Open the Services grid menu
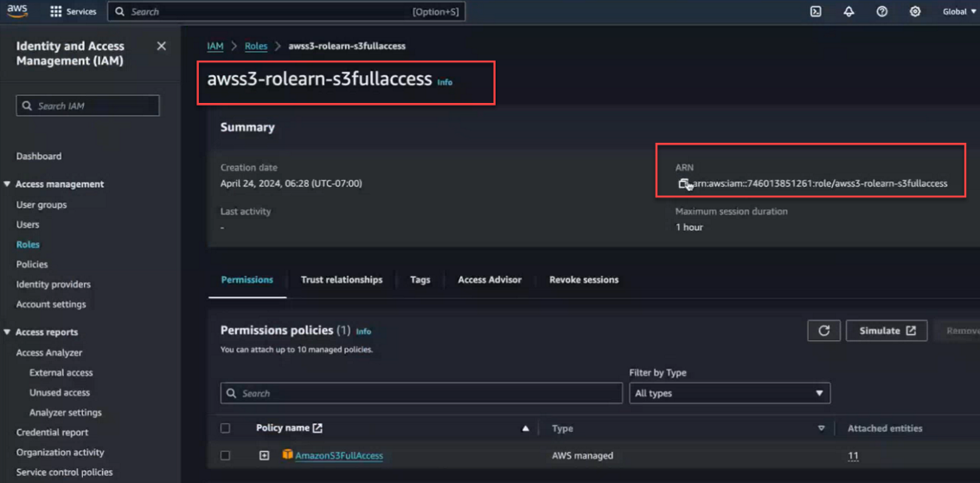The image size is (980, 483). click(74, 11)
